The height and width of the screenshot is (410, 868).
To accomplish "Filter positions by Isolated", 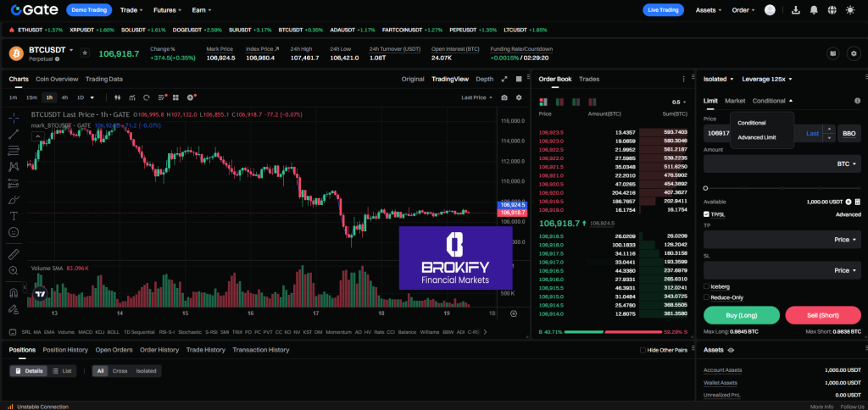I will pos(146,371).
